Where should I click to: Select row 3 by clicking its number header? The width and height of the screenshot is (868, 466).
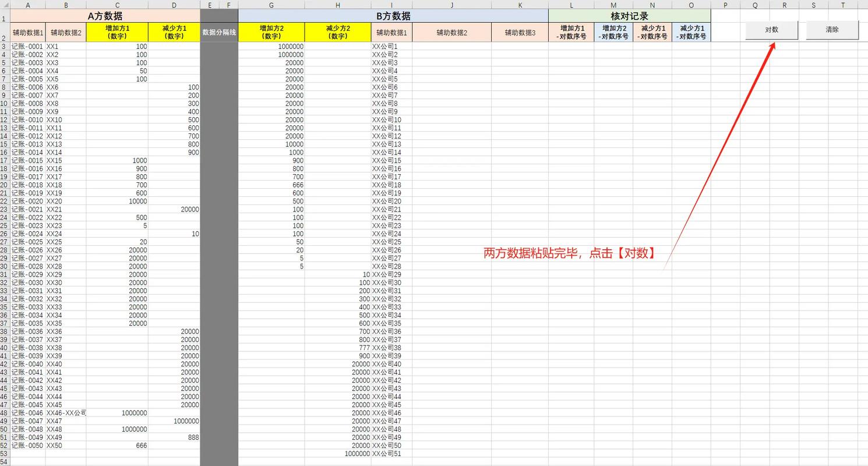pos(6,46)
